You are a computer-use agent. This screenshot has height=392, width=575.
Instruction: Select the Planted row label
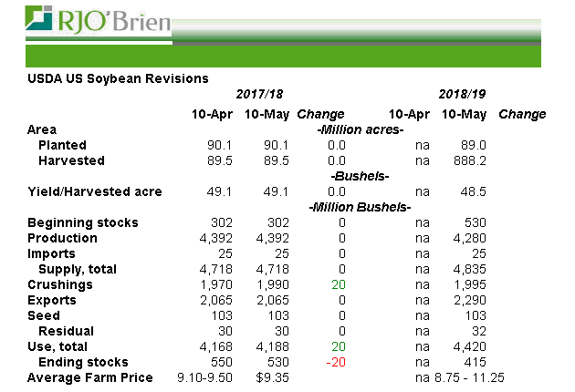pyautogui.click(x=62, y=145)
